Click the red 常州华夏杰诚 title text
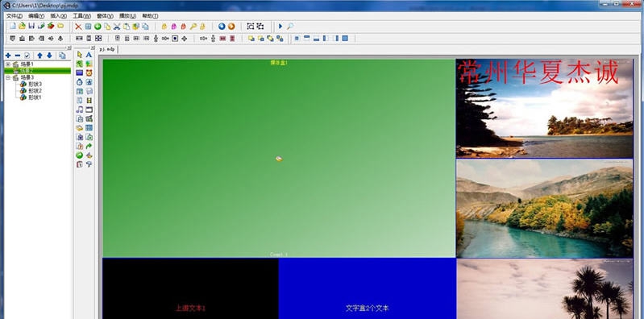Screen dimensions: 644x319 tap(538, 72)
